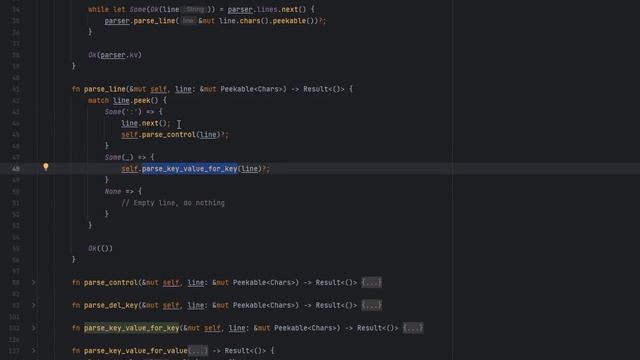
Task: Click the parse_line function name in definition
Action: coord(105,89)
